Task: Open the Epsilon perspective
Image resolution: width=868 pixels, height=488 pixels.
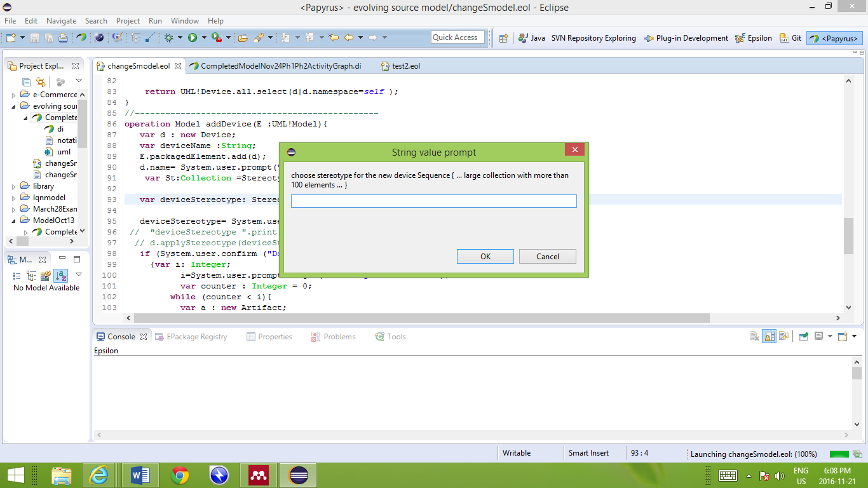Action: 753,38
